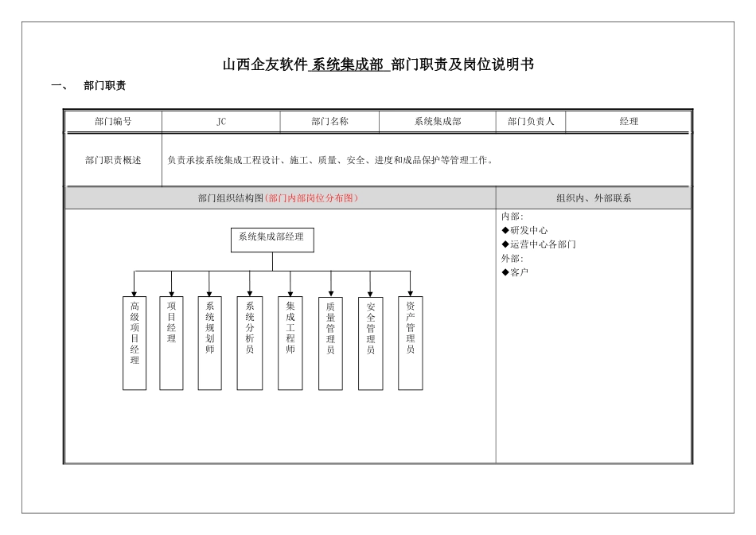Click the 部门编号 header cell

tap(113, 122)
